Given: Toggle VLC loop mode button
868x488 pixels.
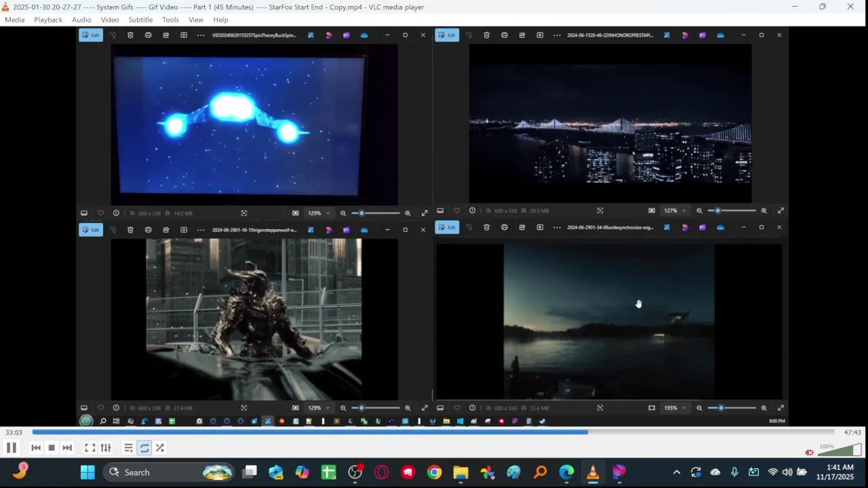Looking at the screenshot, I should (144, 448).
